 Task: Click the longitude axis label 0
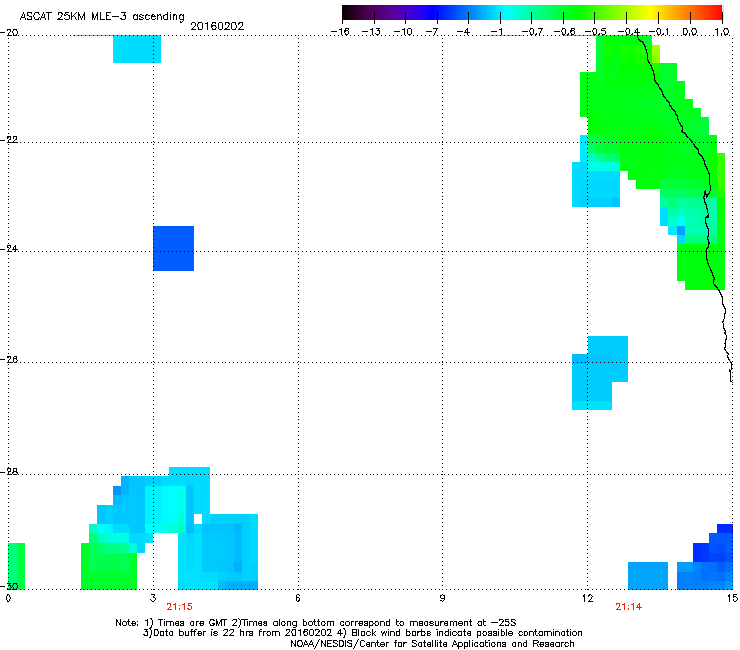[x=8, y=598]
